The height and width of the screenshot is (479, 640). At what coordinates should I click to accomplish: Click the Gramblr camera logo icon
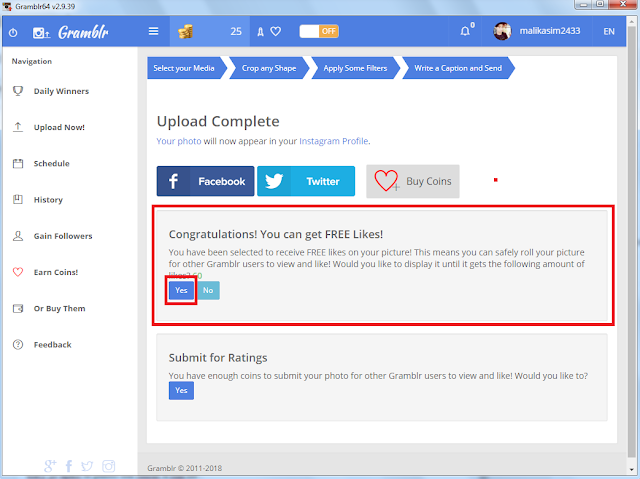41,33
